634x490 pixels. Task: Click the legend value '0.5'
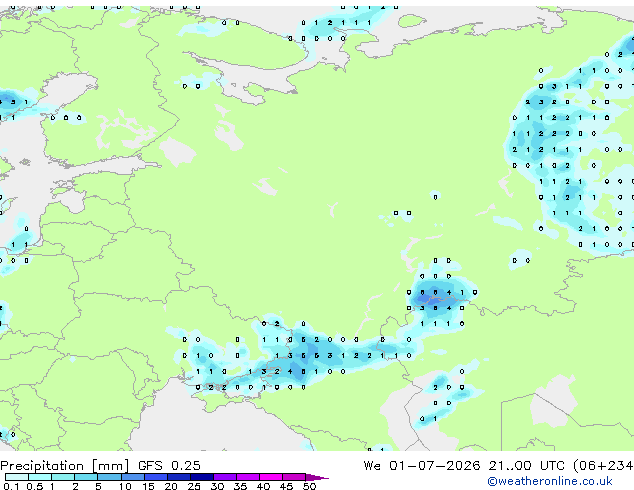[34, 486]
